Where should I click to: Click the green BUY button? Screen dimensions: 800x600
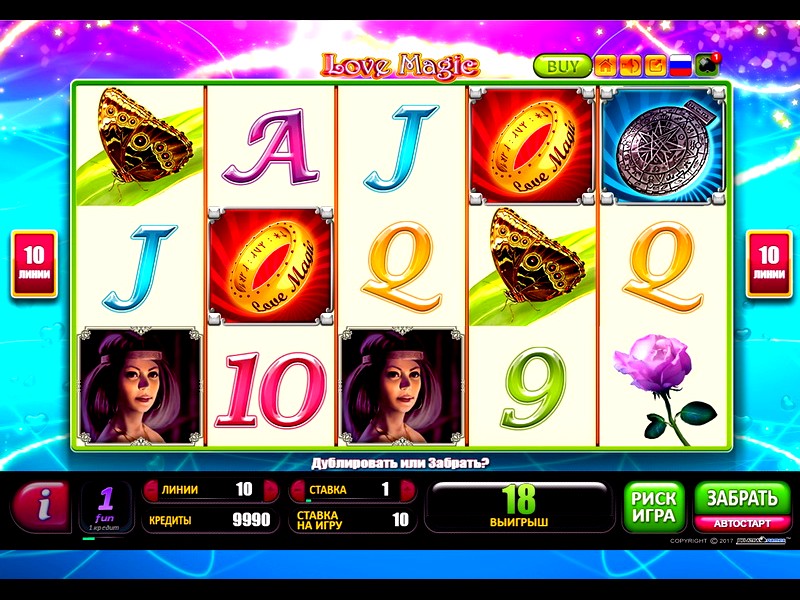[562, 66]
